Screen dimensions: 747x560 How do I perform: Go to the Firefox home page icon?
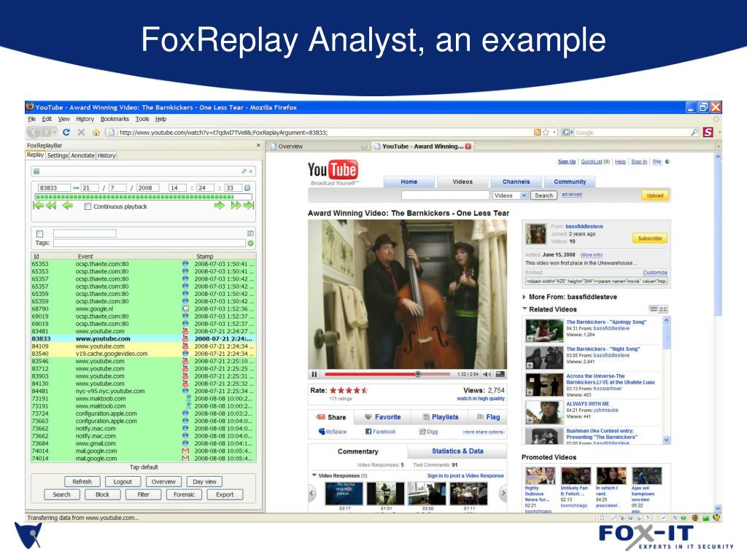[96, 133]
